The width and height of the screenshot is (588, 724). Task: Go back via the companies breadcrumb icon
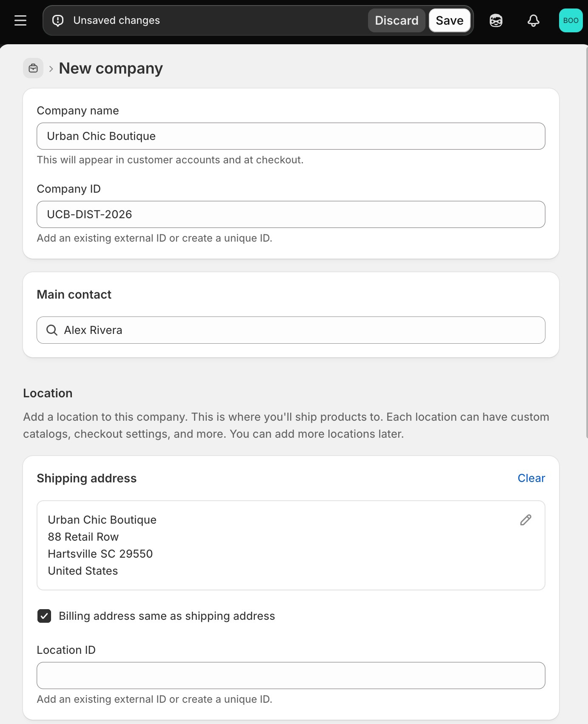pos(33,68)
